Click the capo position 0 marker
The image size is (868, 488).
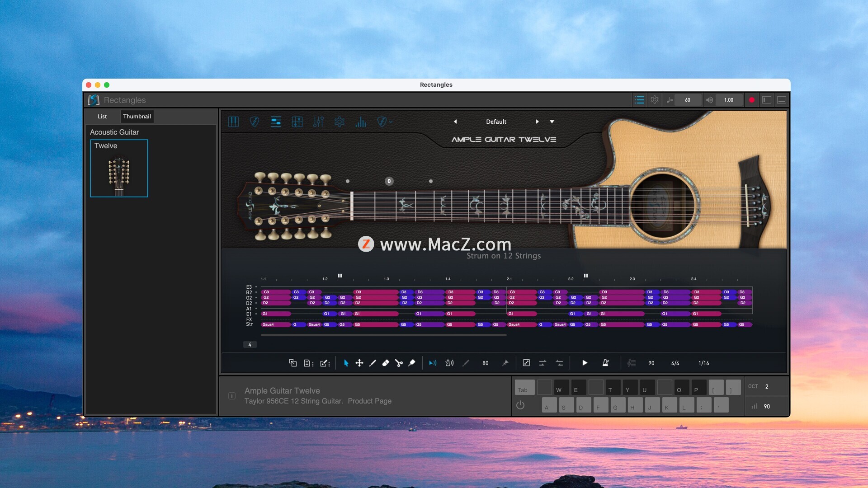click(389, 181)
